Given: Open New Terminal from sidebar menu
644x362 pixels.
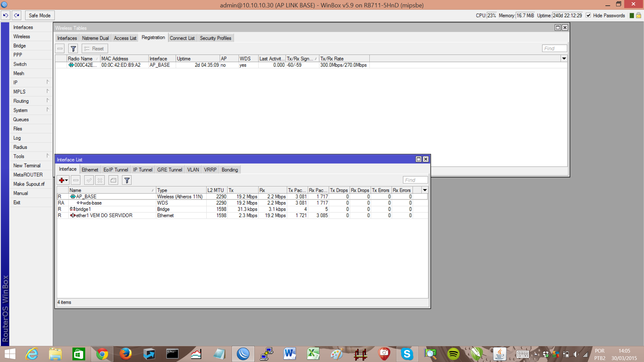Looking at the screenshot, I should pyautogui.click(x=27, y=166).
